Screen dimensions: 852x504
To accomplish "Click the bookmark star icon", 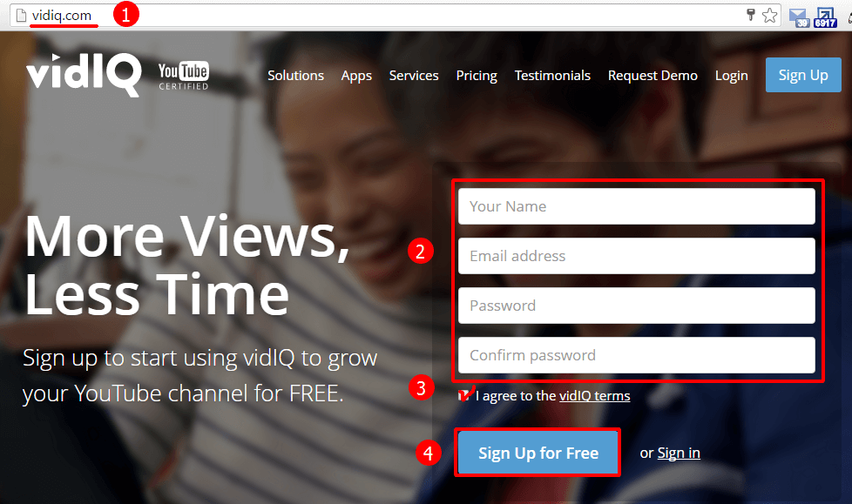I will [768, 15].
